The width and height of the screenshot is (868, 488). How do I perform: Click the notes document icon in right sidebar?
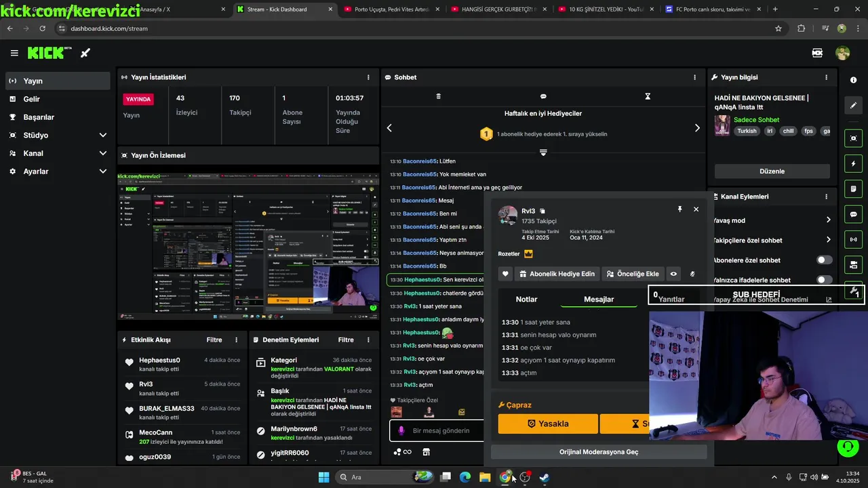(x=853, y=188)
